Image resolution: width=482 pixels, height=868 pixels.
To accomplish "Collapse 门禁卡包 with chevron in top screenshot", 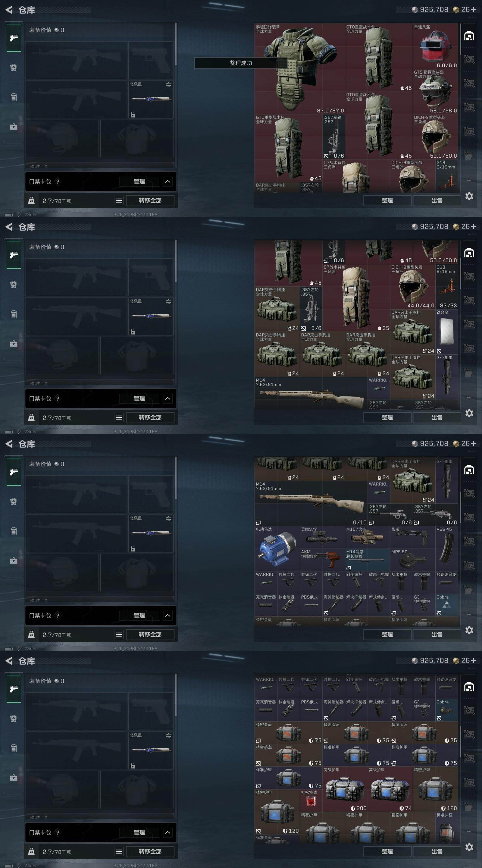I will pyautogui.click(x=168, y=182).
